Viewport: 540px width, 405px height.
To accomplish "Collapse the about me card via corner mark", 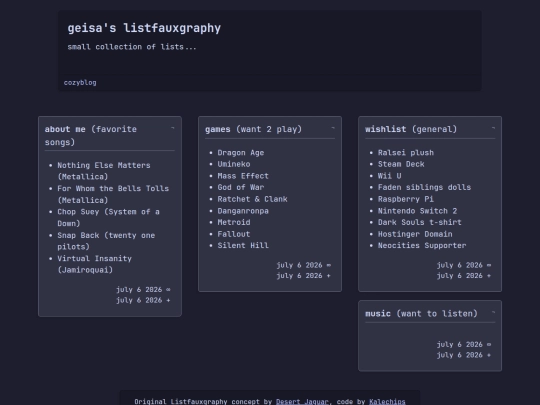I will [x=173, y=128].
